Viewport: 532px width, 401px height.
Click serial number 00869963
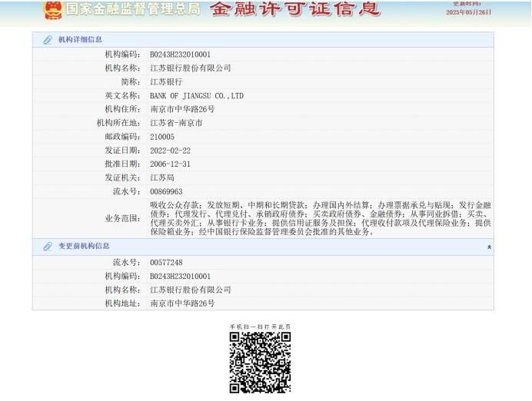166,191
